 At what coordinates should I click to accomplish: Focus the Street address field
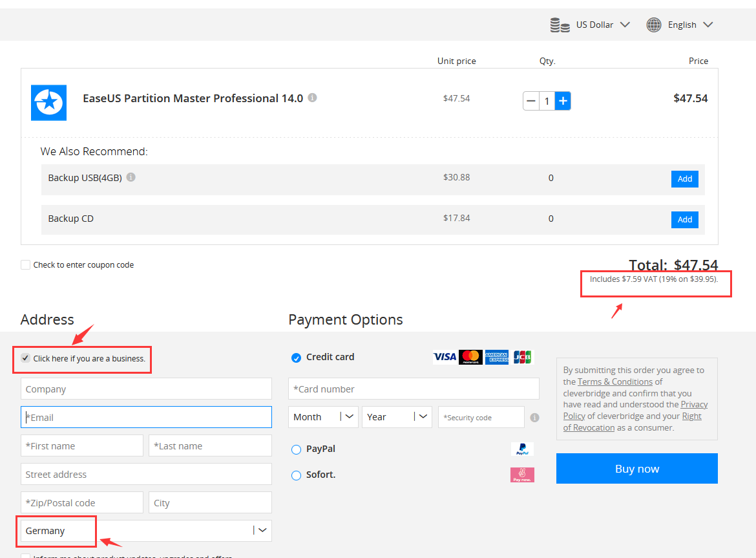point(146,474)
